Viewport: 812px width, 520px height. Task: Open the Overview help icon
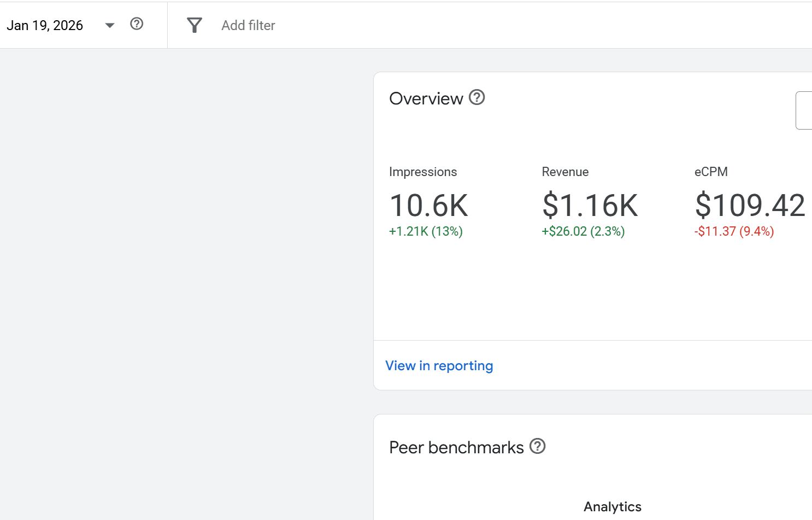coord(477,97)
